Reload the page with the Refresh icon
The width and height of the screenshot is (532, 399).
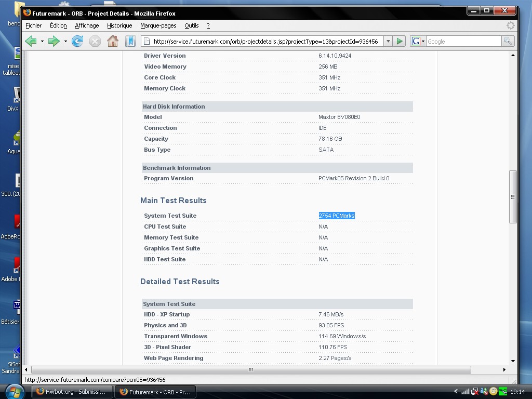77,42
